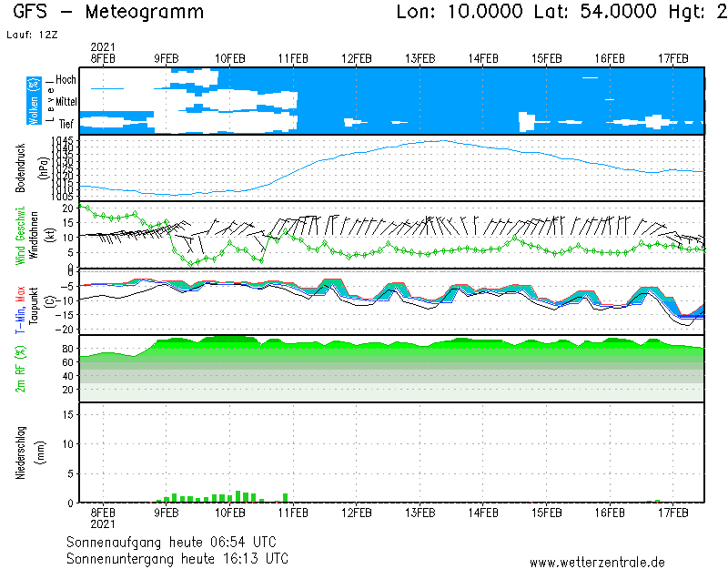728x569 pixels.
Task: Click the 1045 value on pressure axis
Action: (x=63, y=139)
